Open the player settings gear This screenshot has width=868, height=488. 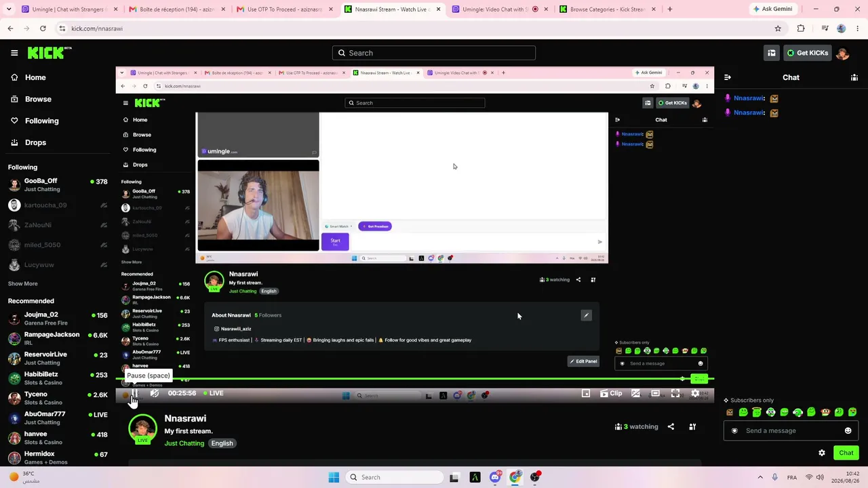tap(695, 393)
